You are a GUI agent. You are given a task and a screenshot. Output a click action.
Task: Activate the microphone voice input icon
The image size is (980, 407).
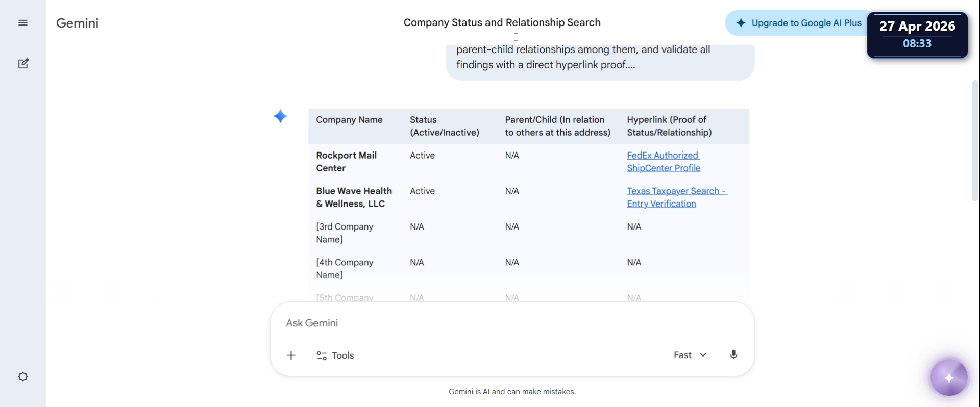click(x=733, y=355)
